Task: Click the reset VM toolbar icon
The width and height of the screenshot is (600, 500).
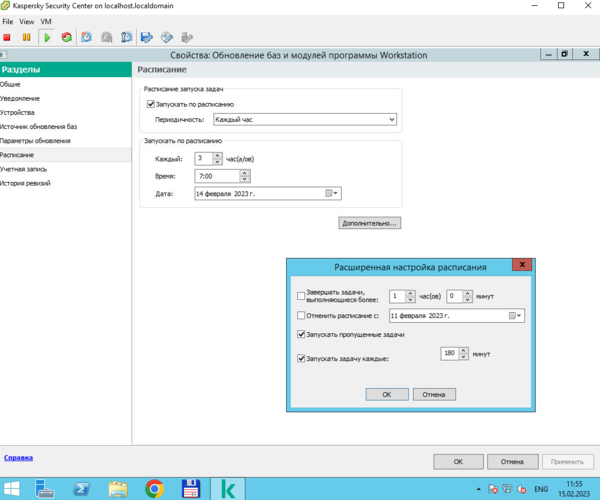Action: [x=67, y=37]
